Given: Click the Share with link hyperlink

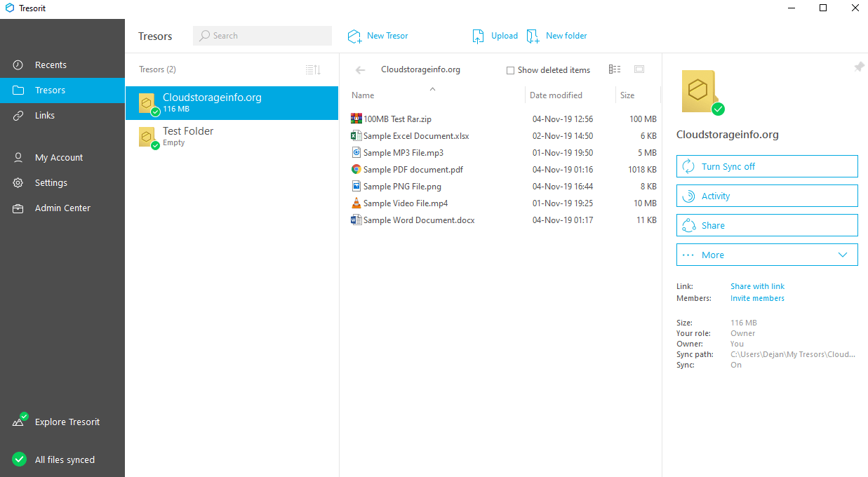Looking at the screenshot, I should pos(757,286).
